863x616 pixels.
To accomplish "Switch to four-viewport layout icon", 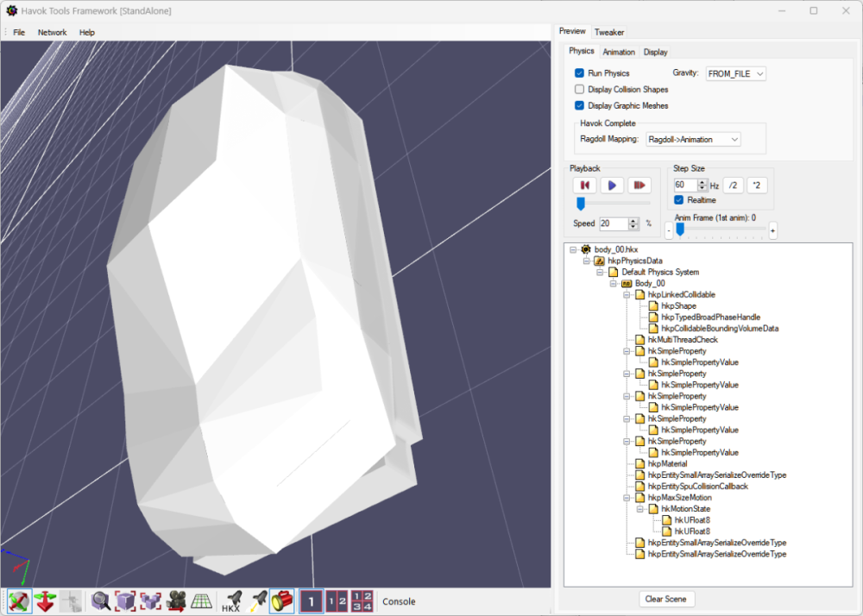I will (362, 600).
